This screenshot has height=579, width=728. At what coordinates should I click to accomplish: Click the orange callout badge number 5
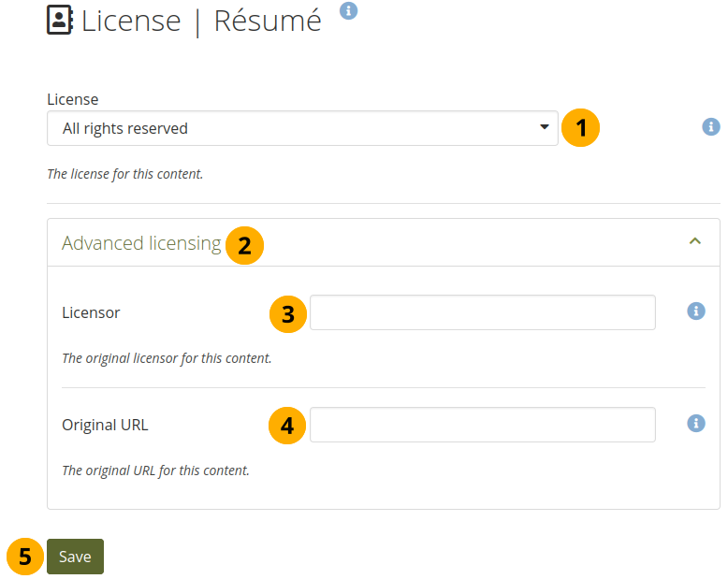(x=25, y=557)
